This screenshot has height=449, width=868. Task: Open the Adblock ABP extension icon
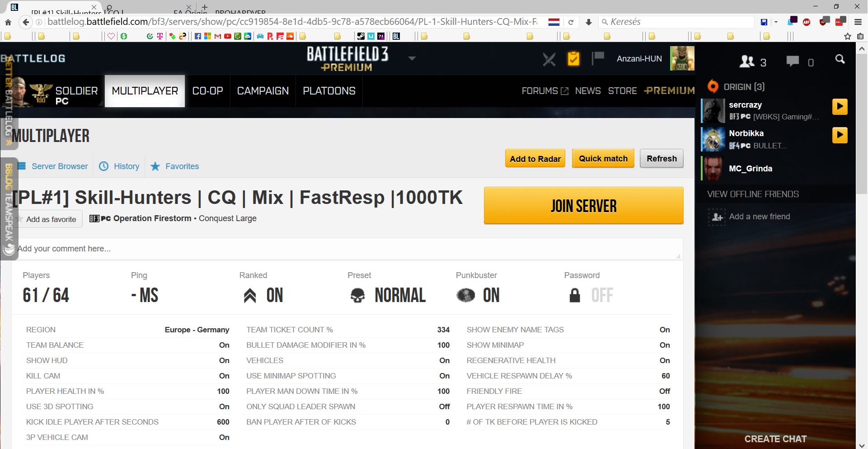tap(807, 22)
